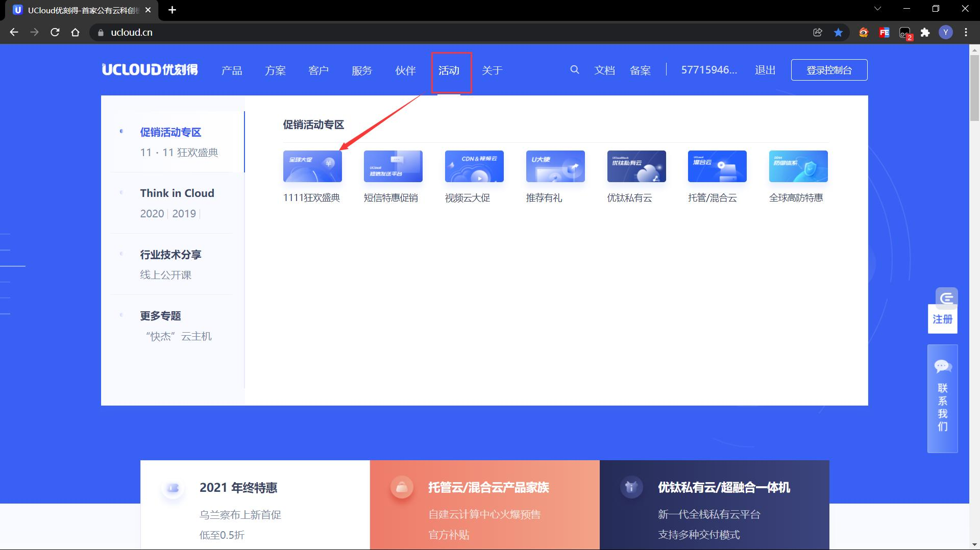980x550 pixels.
Task: Select Think in Cloud in the side list
Action: [177, 193]
